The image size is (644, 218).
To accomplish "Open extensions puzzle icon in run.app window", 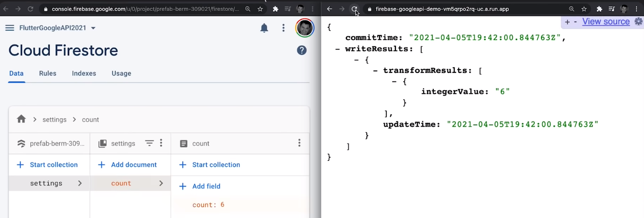I will click(x=599, y=9).
